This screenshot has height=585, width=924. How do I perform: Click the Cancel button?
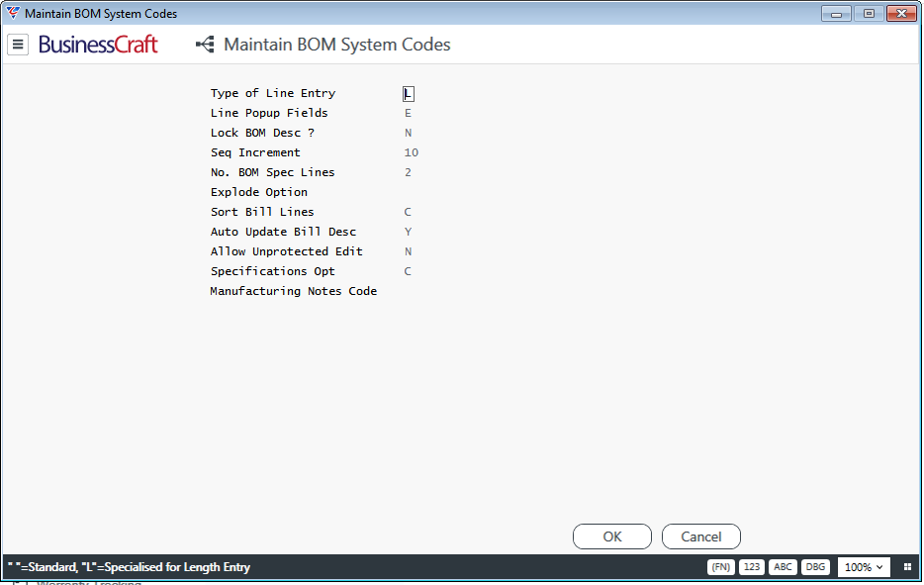(701, 536)
